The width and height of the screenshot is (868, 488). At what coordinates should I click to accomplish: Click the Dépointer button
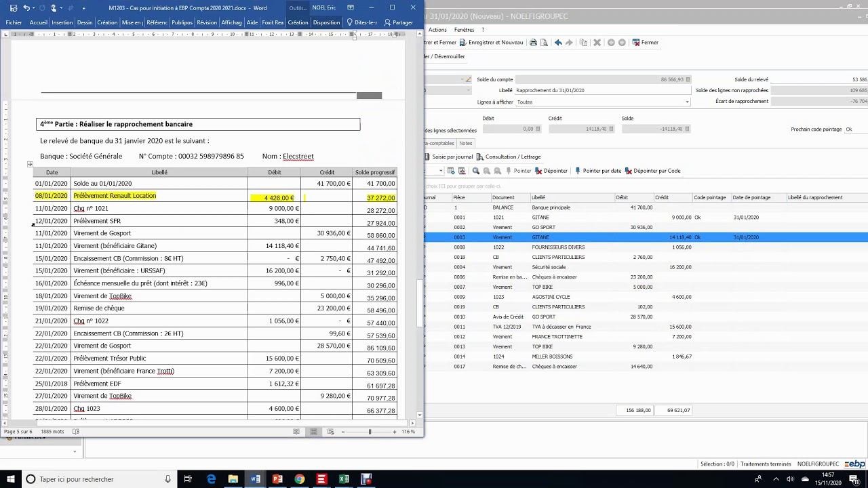(x=551, y=171)
